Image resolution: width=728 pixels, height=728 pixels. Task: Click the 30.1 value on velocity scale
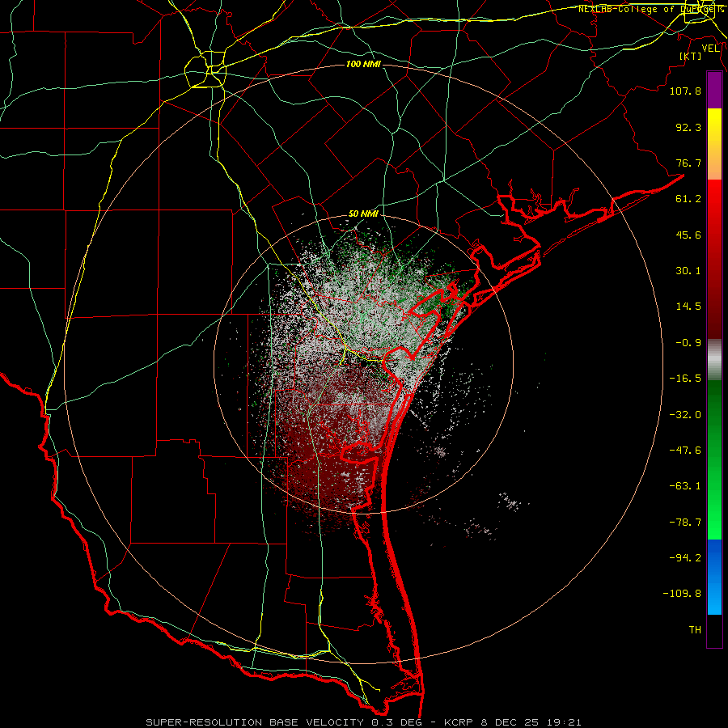point(688,271)
